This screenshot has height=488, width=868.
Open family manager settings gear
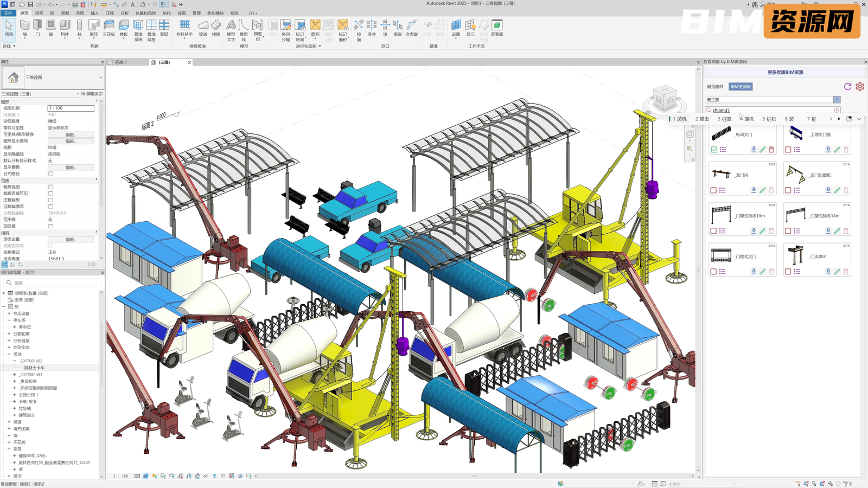[x=860, y=86]
